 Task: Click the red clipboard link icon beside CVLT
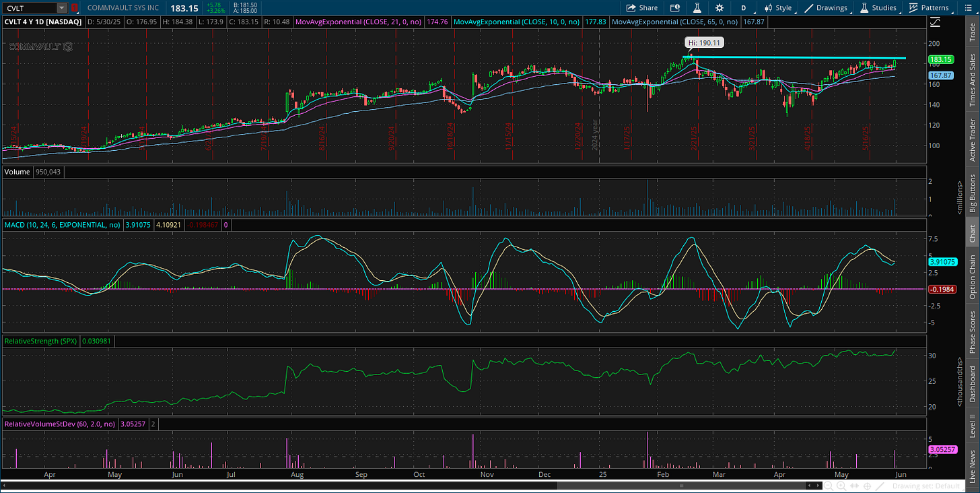click(75, 8)
